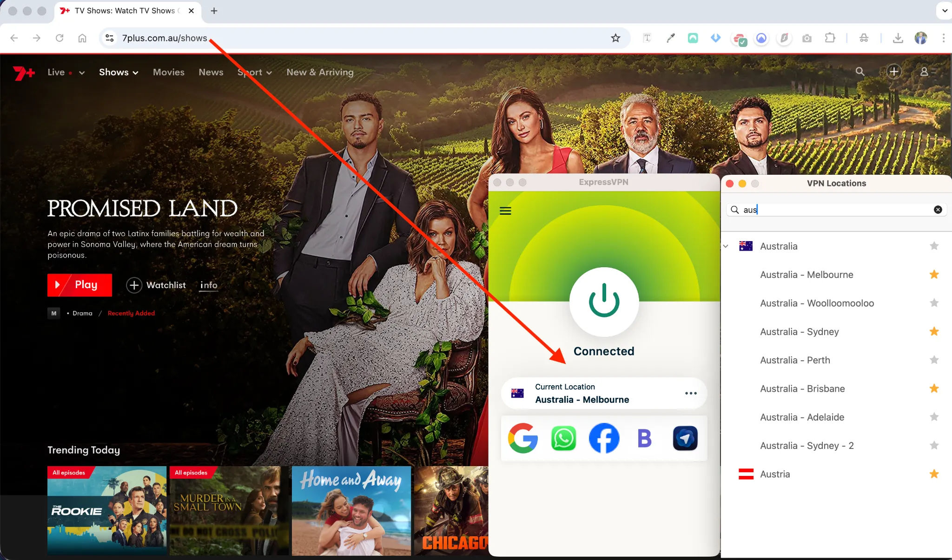Open the 7plus search icon

point(860,72)
